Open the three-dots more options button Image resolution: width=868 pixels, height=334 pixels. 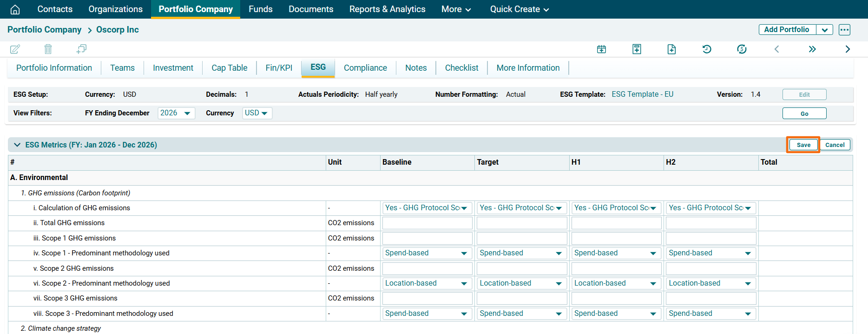pos(844,30)
